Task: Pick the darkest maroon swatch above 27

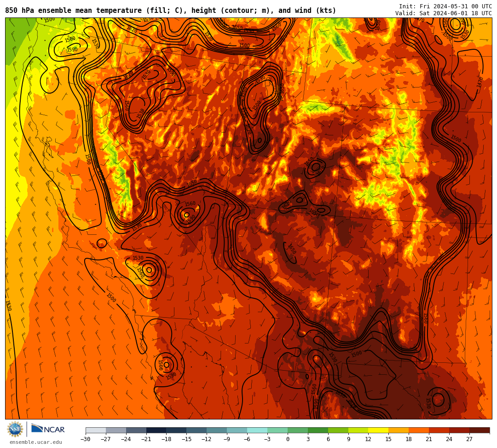Action: click(480, 430)
